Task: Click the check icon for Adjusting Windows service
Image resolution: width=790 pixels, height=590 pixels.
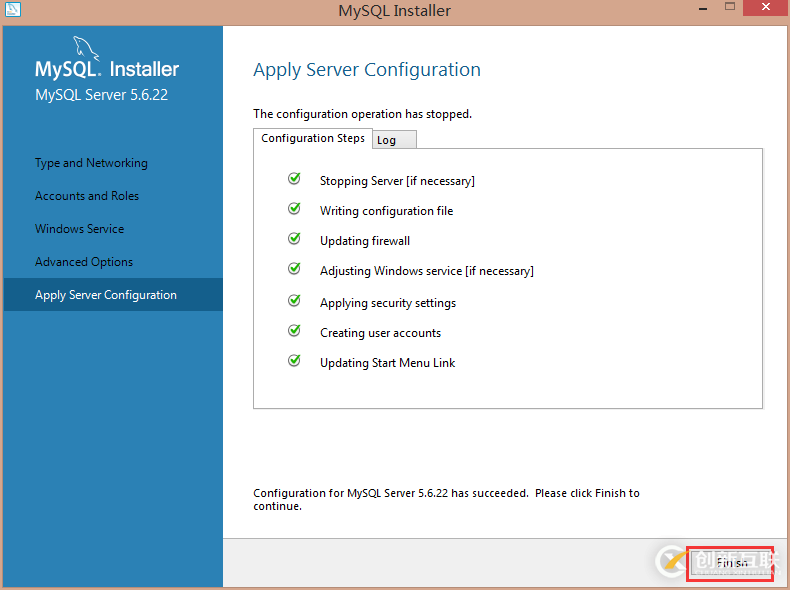Action: [294, 269]
